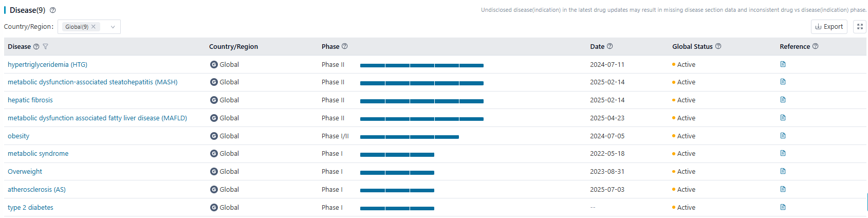
Task: Expand the Country/Region dropdown arrow
Action: [x=113, y=27]
